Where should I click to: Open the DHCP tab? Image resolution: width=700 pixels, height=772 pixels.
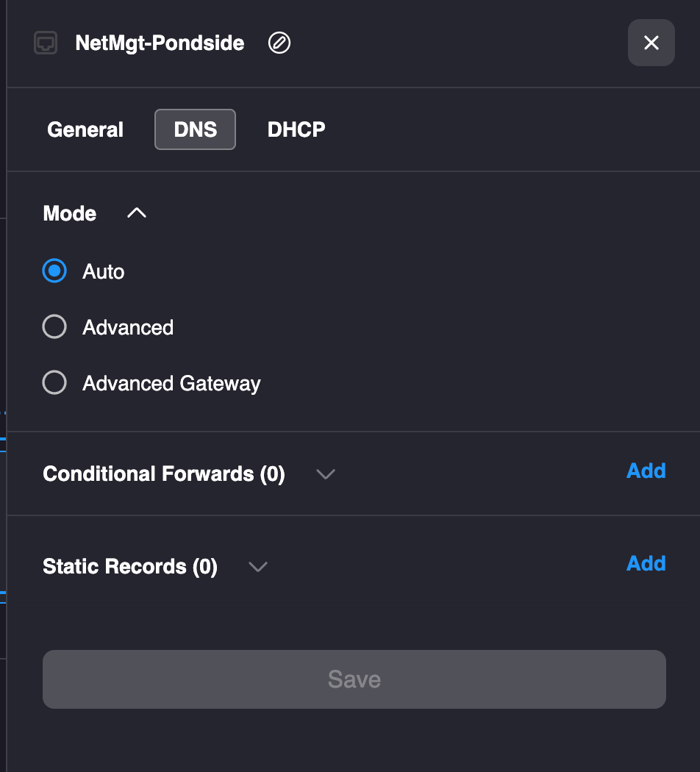click(x=296, y=130)
